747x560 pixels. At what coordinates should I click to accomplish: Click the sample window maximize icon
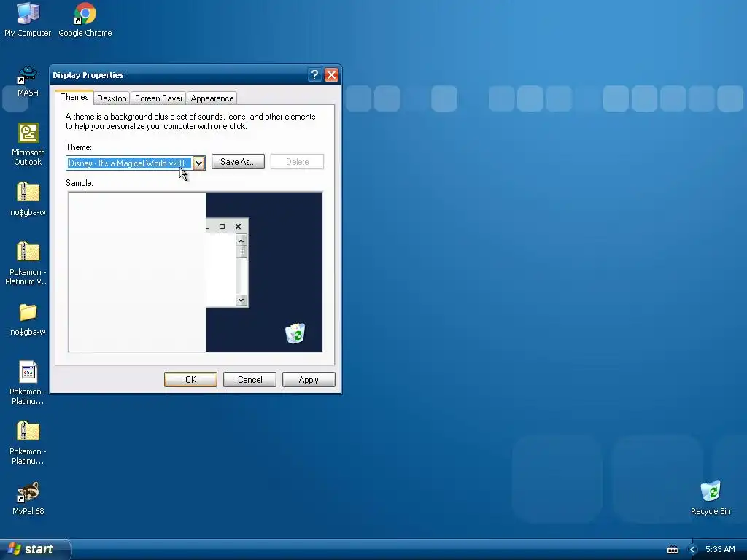pyautogui.click(x=222, y=227)
